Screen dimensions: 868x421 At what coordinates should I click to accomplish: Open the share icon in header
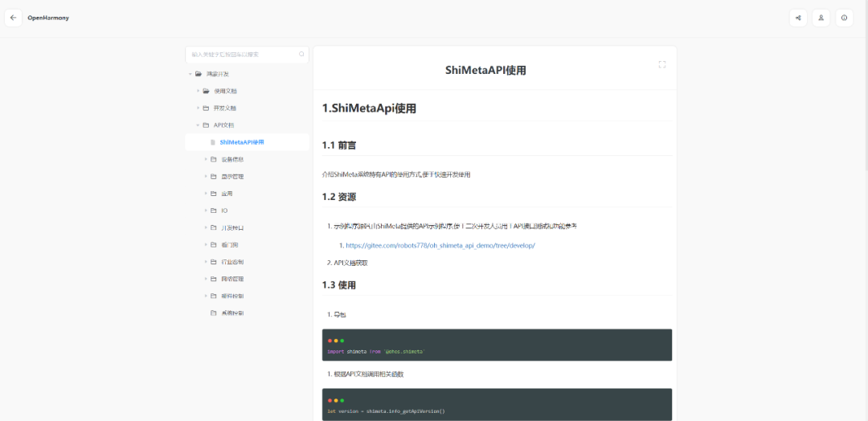coord(798,18)
